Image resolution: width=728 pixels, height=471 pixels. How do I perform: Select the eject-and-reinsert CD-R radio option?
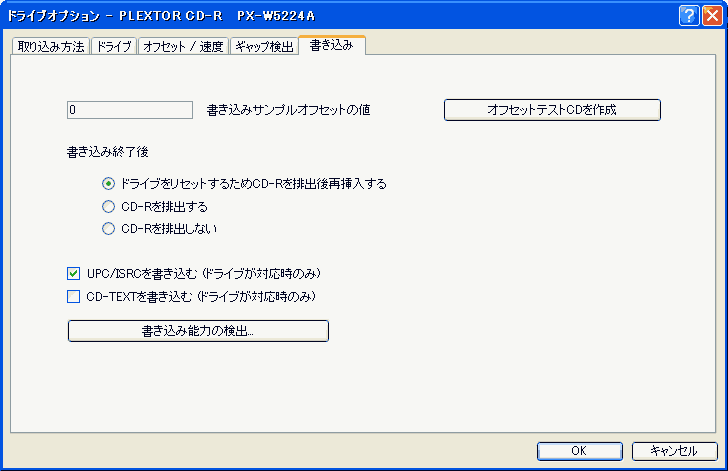(x=108, y=184)
